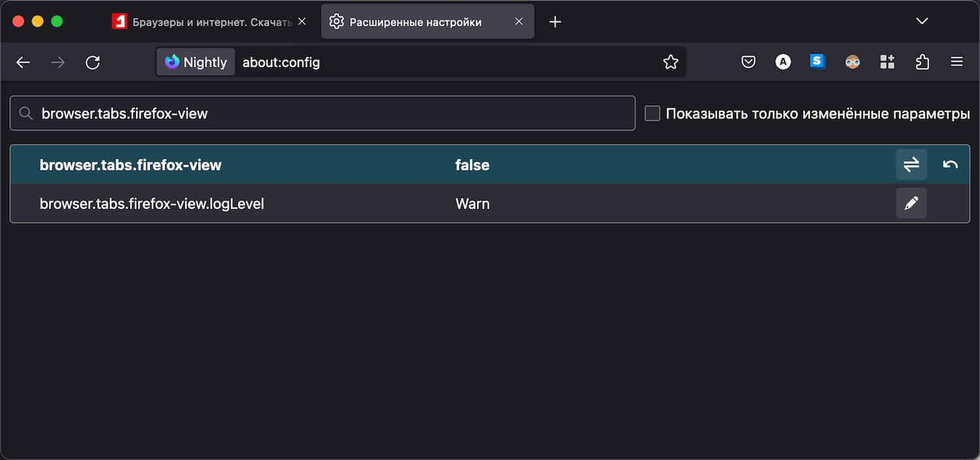
Task: Enable show only modified preferences checkbox
Action: [x=652, y=113]
